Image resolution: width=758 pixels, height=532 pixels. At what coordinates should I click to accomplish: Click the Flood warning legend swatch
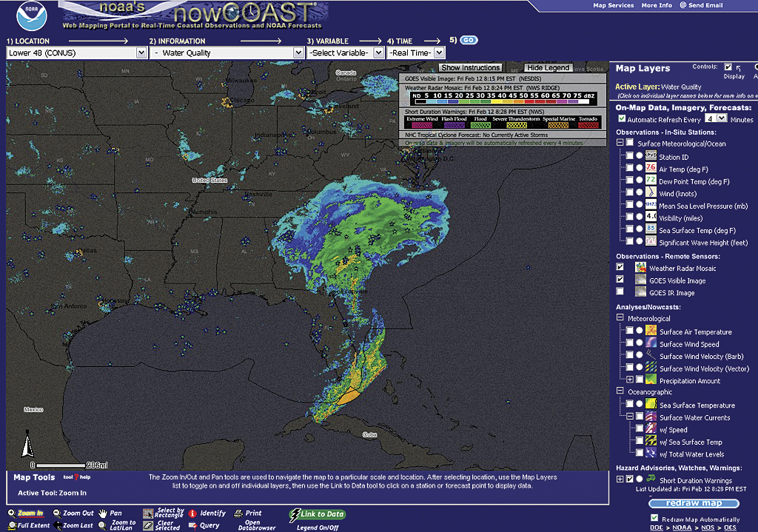tap(480, 124)
